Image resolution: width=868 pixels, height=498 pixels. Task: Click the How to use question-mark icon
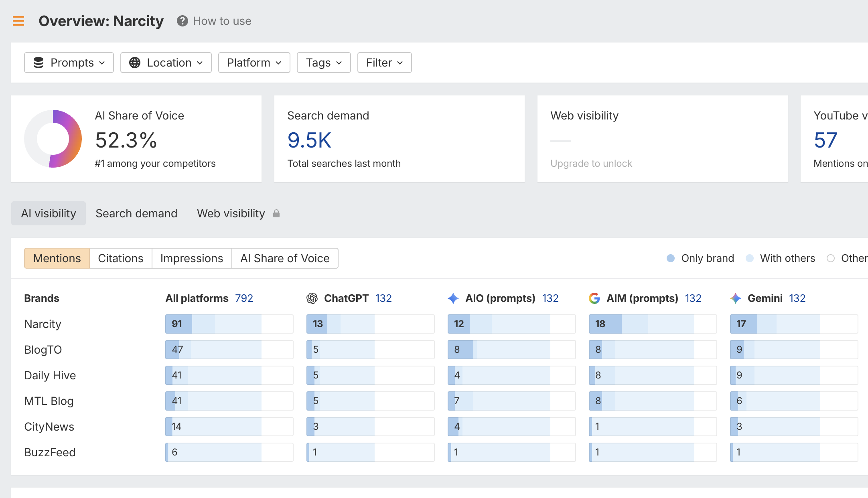tap(183, 21)
